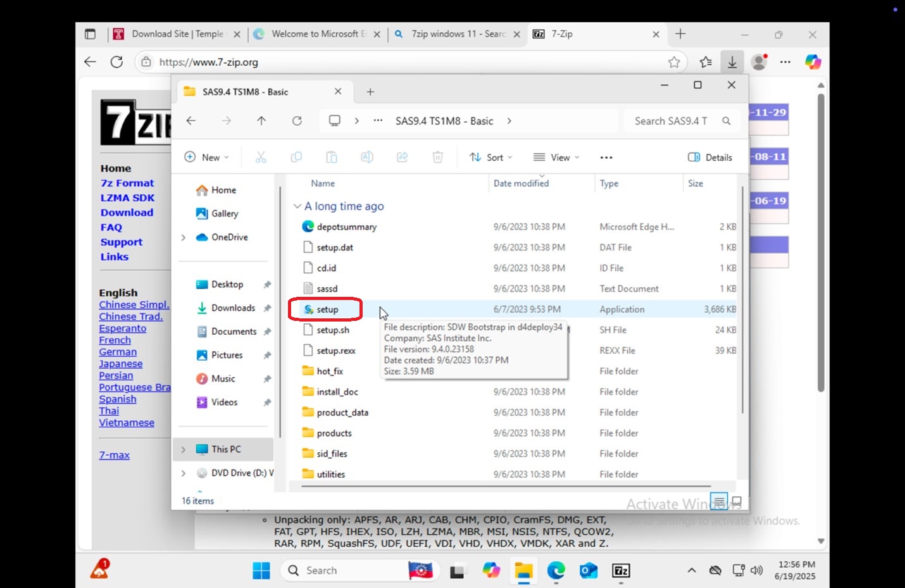Toggle the Details pane button
905x588 pixels.
[710, 158]
